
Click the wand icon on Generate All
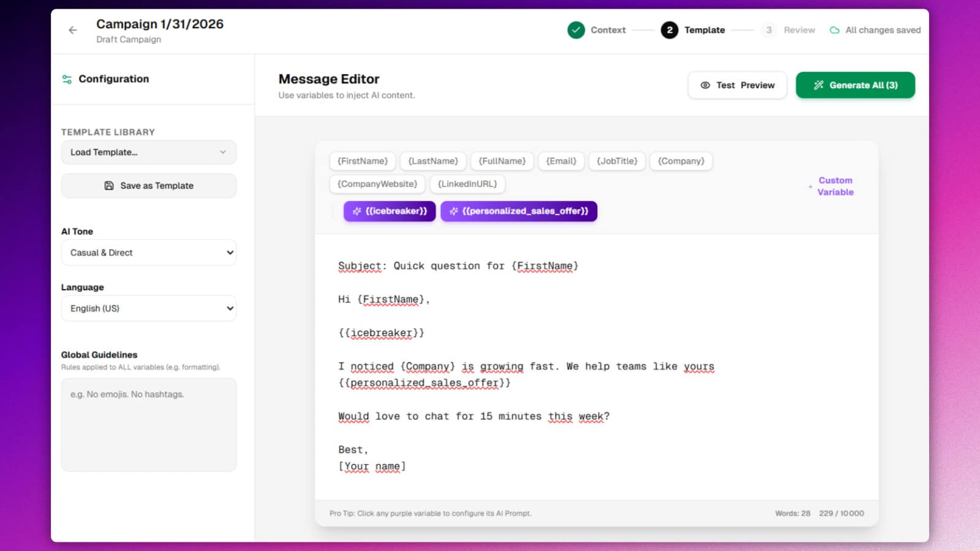pyautogui.click(x=818, y=85)
